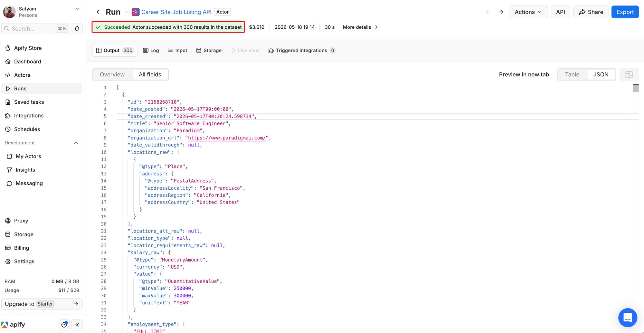The image size is (644, 333).
Task: Open the support chat bubble
Action: pos(628,318)
